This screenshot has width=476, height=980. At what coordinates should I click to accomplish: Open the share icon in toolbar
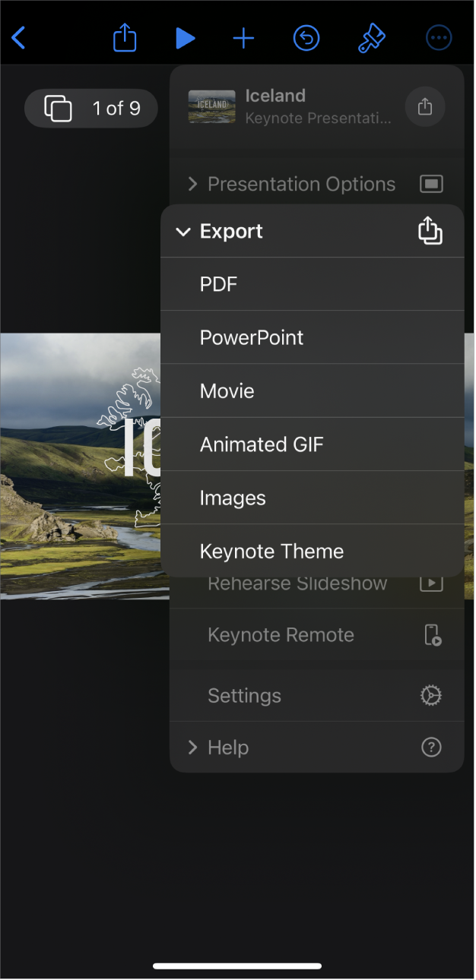[x=125, y=37]
